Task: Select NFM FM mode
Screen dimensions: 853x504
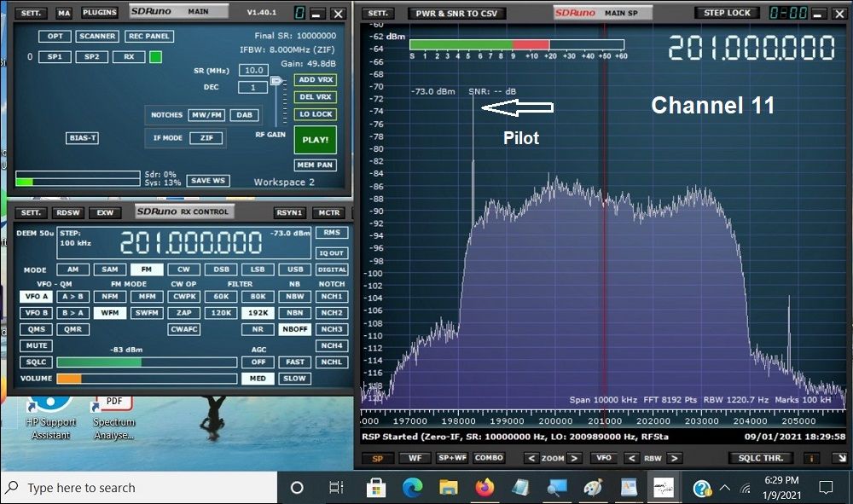Action: (110, 296)
